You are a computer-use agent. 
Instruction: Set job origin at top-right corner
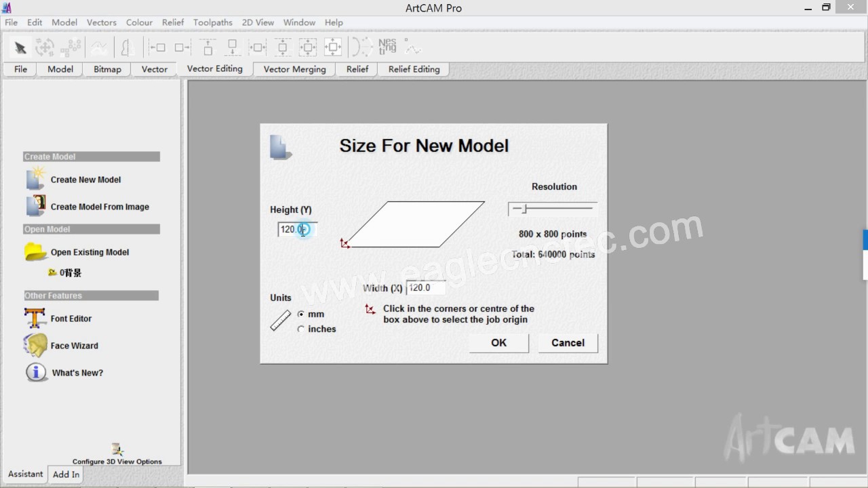coord(484,203)
